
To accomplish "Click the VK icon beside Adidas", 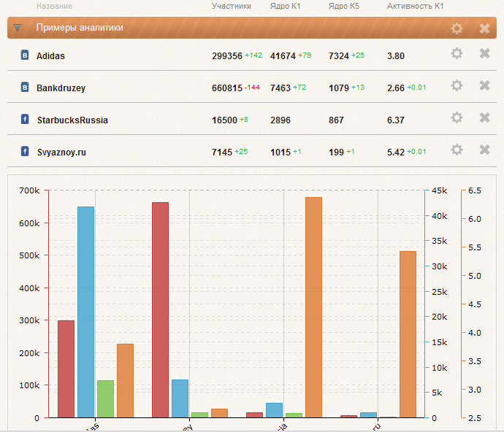I will [x=25, y=55].
